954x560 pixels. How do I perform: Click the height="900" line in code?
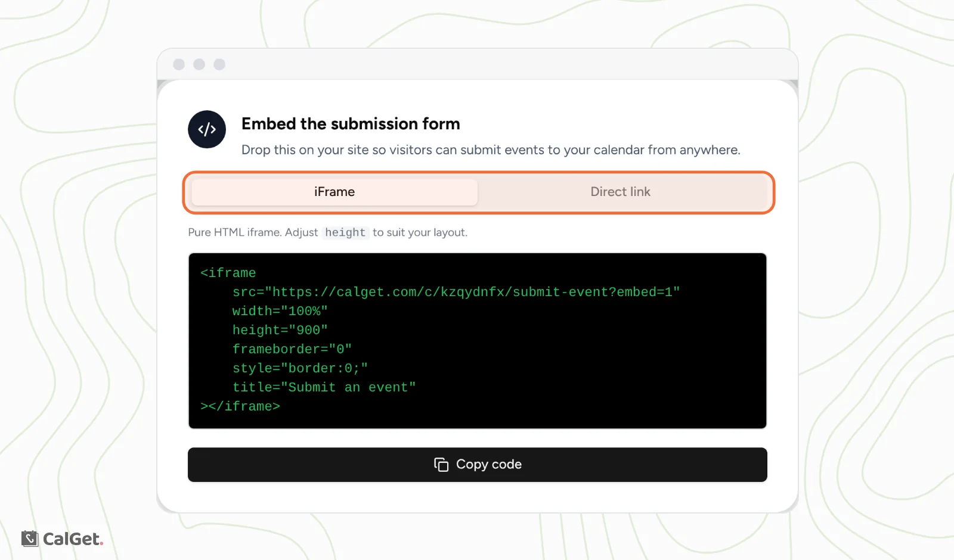[280, 330]
